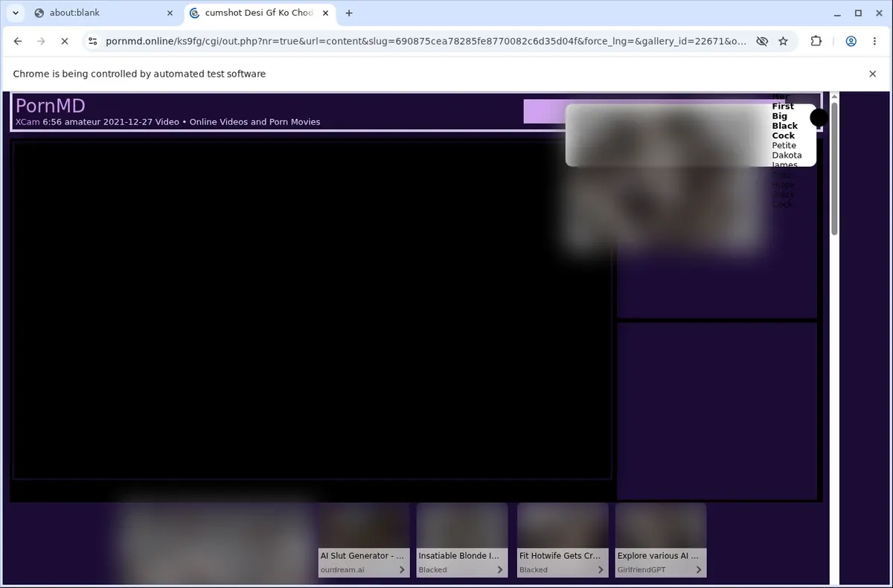Click the address bar URL field
The width and height of the screenshot is (893, 588).
tap(426, 42)
